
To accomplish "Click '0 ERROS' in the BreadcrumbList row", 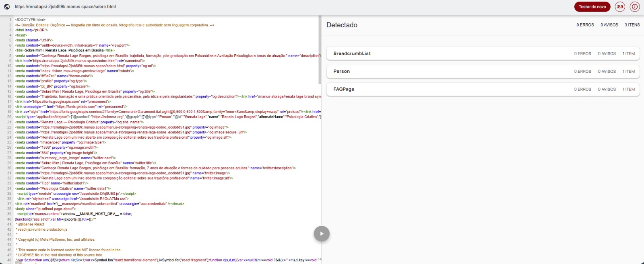I will click(583, 53).
